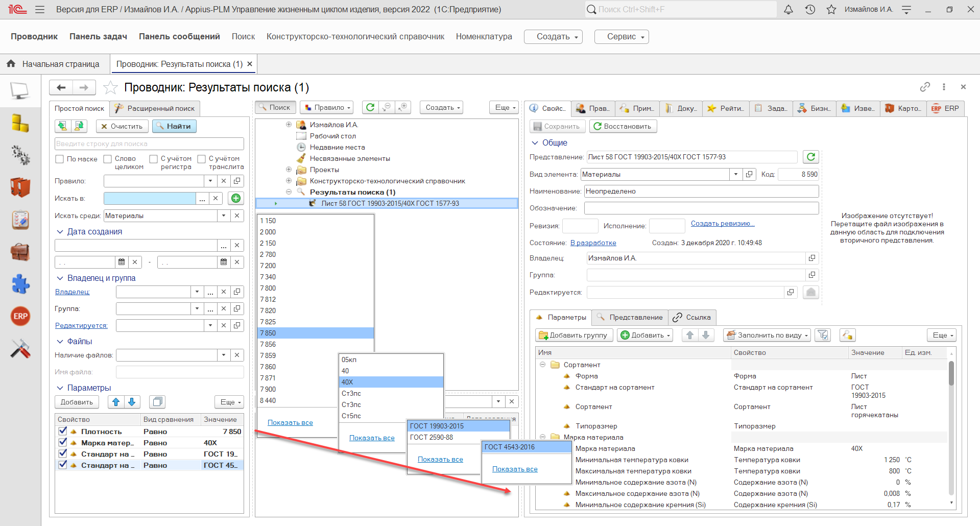The image size is (980, 526).
Task: Click the blue puzzle piece icon
Action: [x=20, y=284]
